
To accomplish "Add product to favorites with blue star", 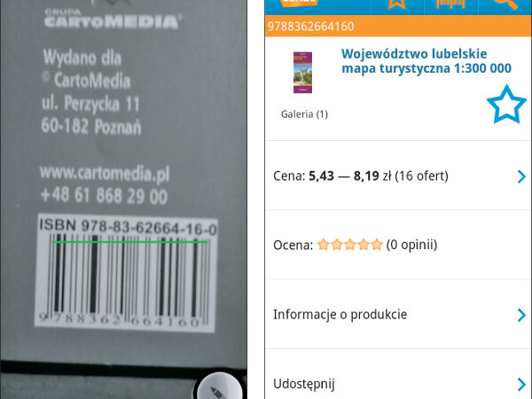I will click(x=506, y=105).
